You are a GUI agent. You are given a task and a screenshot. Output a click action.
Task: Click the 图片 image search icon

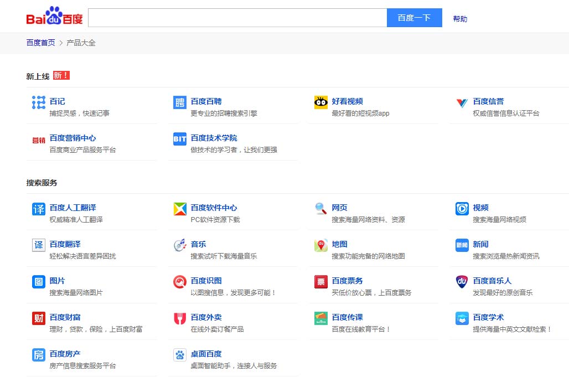(x=39, y=282)
